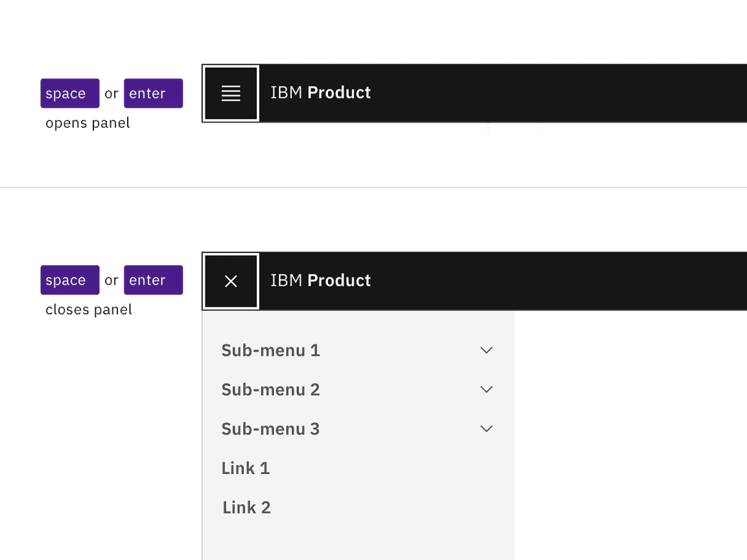Open Link 1 in the navigation panel
The image size is (747, 560).
coord(246,468)
